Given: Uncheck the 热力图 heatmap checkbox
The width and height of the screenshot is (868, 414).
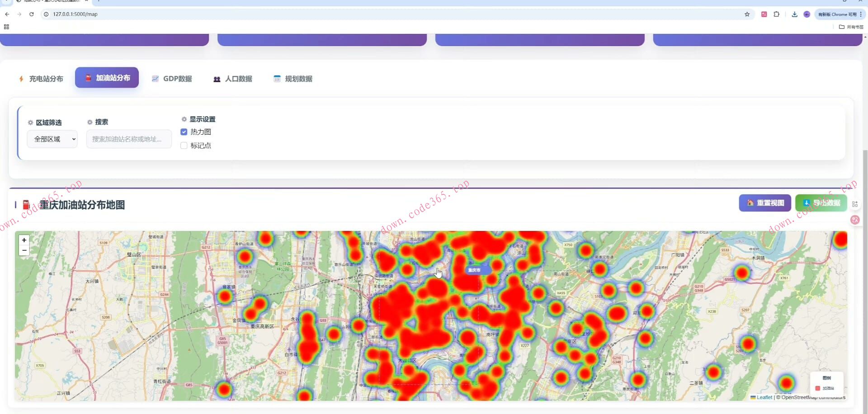Looking at the screenshot, I should pos(184,132).
